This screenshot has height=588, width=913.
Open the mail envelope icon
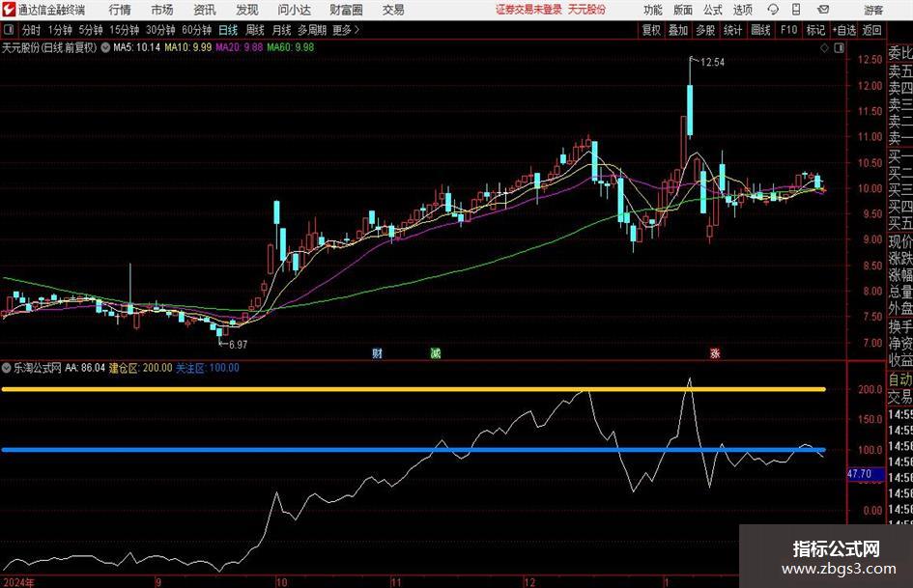823,10
